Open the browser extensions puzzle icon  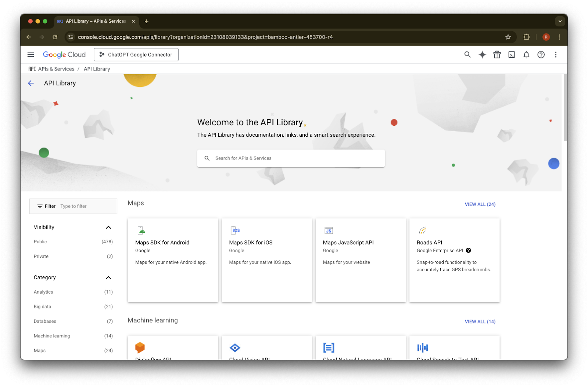coord(527,37)
